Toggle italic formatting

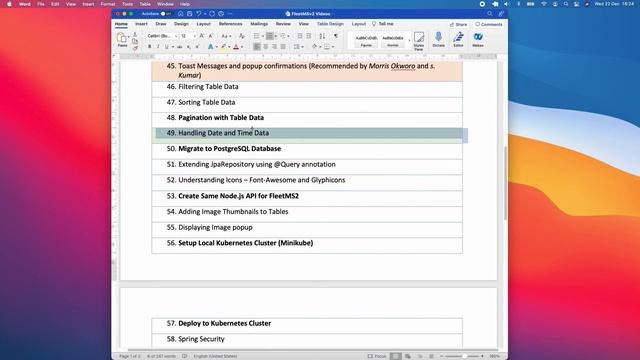point(158,47)
